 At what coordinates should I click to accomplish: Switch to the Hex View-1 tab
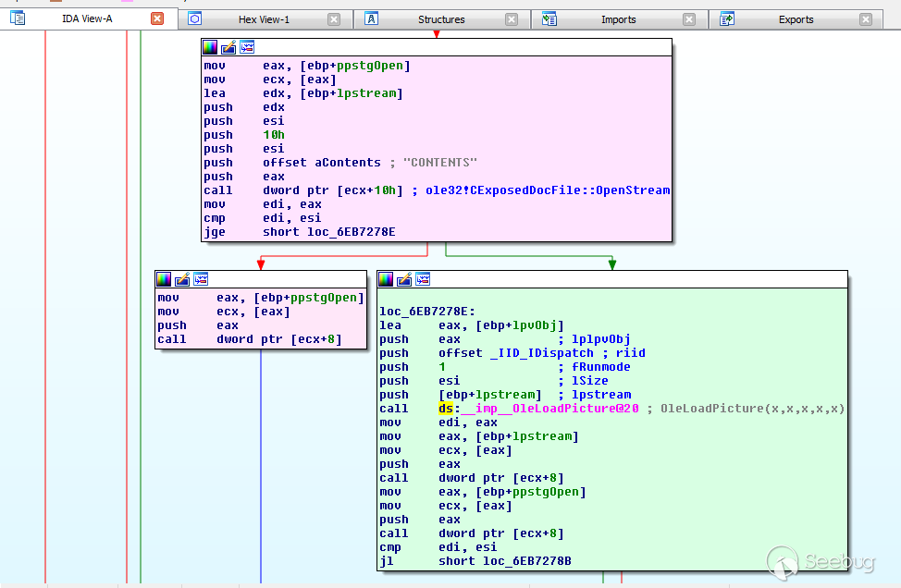coord(264,19)
